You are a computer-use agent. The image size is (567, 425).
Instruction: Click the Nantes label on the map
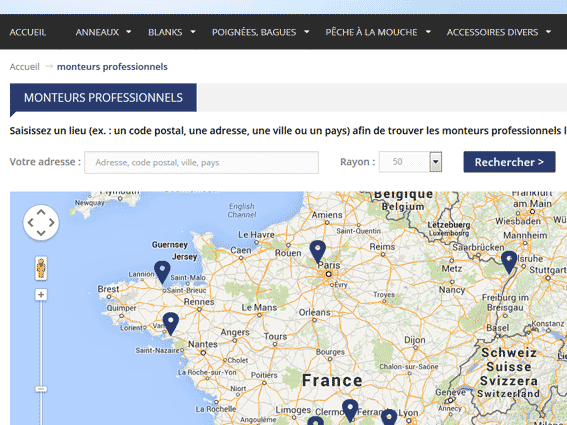point(203,344)
